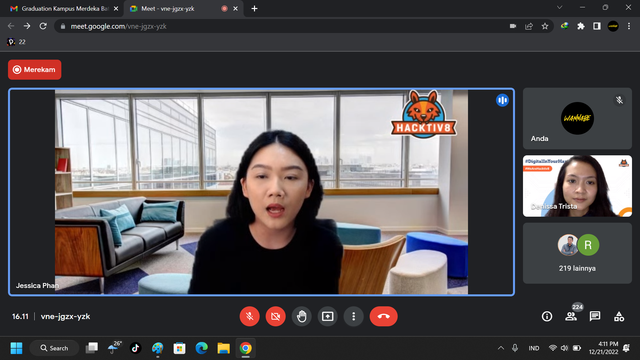Click the microphone tray icon
The height and width of the screenshot is (360, 640).
(515, 348)
